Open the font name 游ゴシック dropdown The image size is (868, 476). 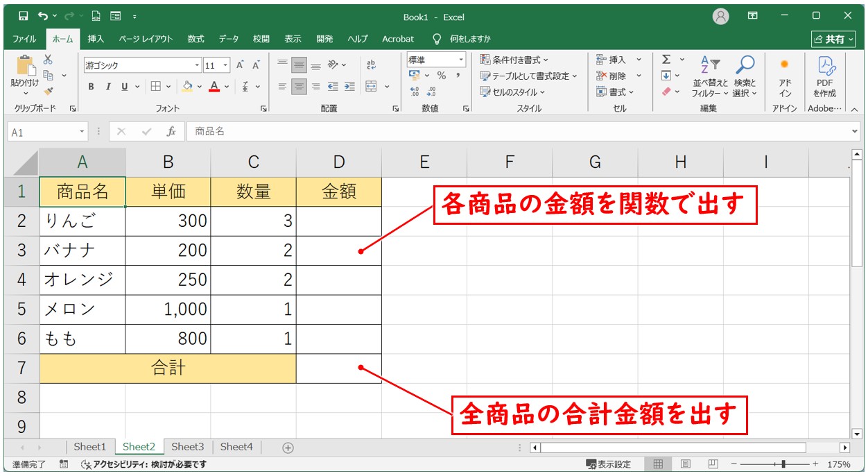[197, 65]
